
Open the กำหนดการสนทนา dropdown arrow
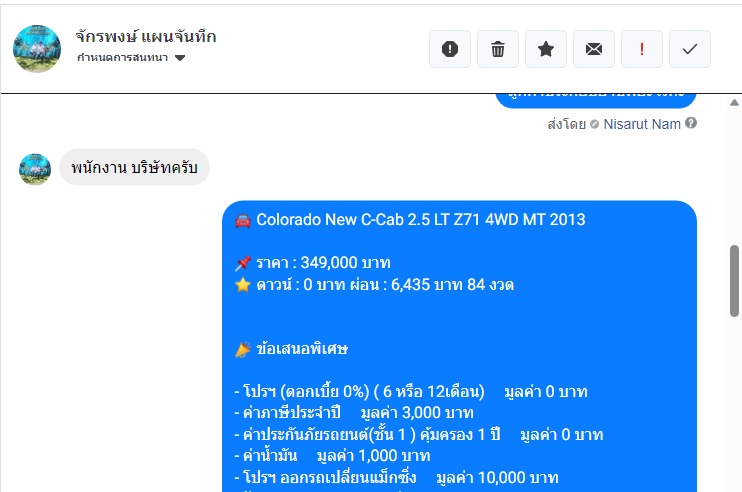point(180,58)
